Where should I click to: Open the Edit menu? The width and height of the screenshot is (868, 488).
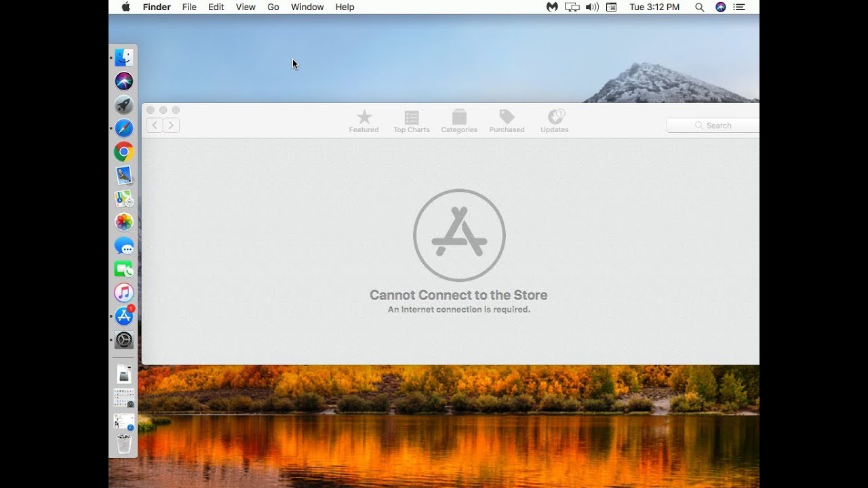[216, 7]
